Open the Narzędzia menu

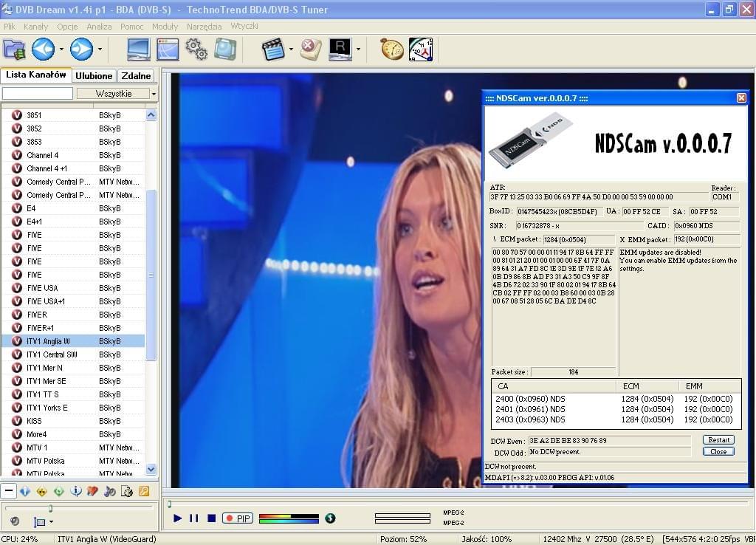204,27
